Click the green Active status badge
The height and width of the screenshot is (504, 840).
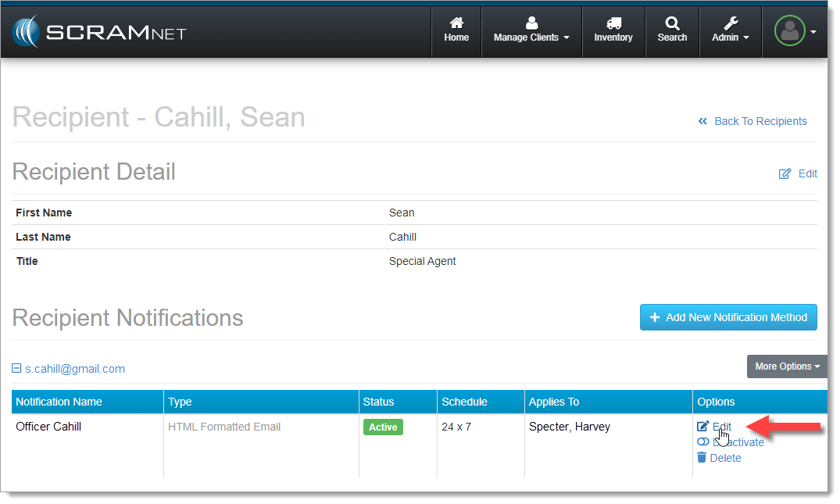coord(383,427)
